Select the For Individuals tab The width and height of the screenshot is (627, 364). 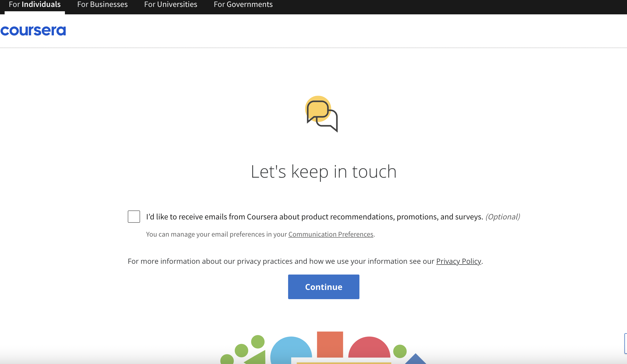click(35, 5)
